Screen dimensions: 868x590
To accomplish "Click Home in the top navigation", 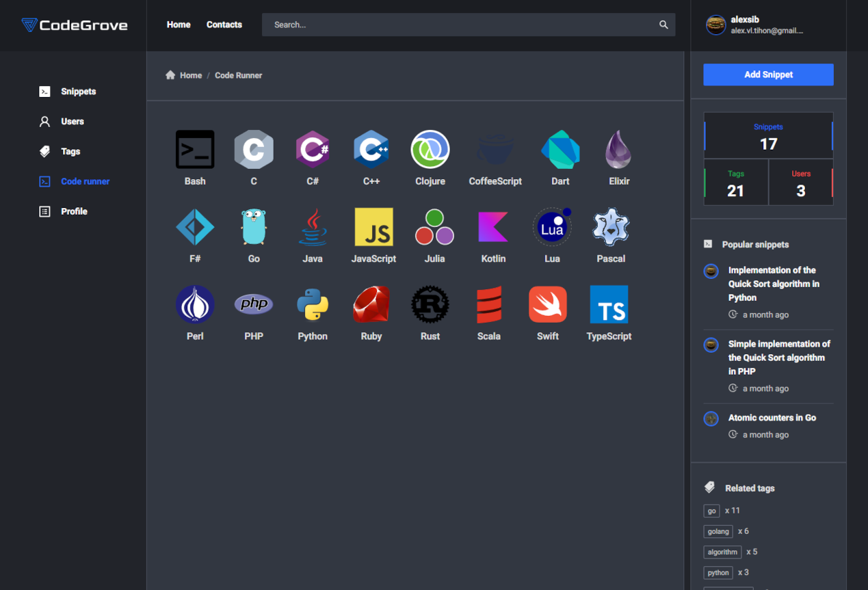I will 179,25.
